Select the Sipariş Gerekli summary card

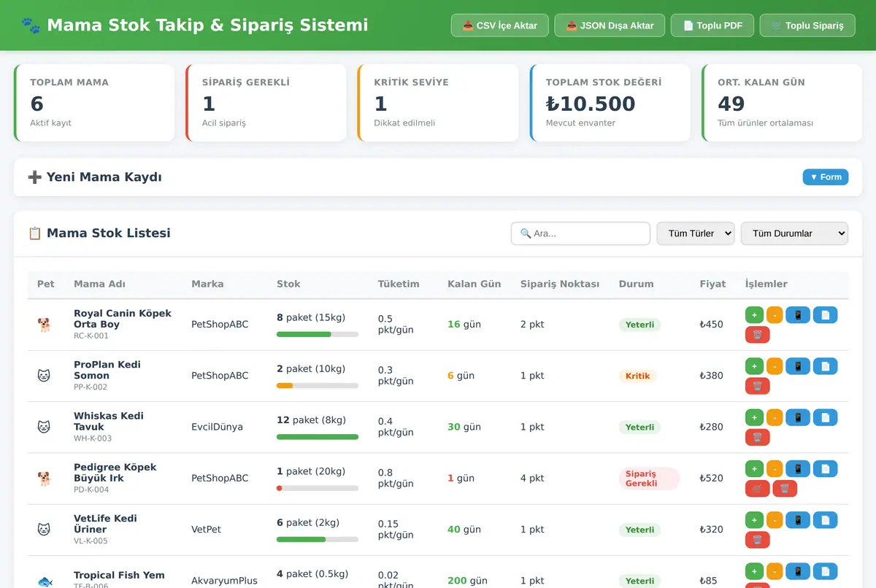266,103
